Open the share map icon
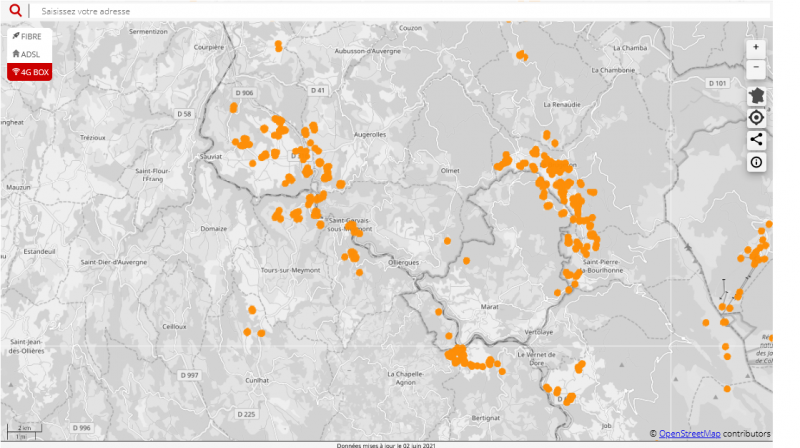 (756, 140)
